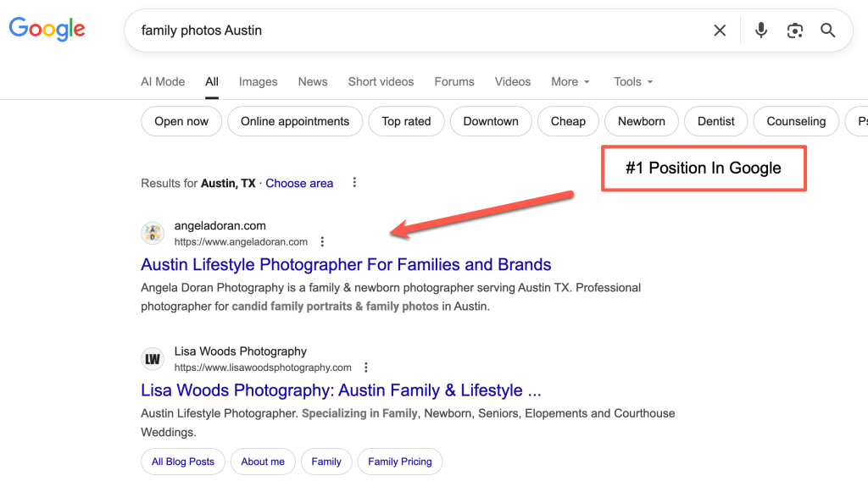
Task: Switch to Forums tab
Action: (x=454, y=82)
